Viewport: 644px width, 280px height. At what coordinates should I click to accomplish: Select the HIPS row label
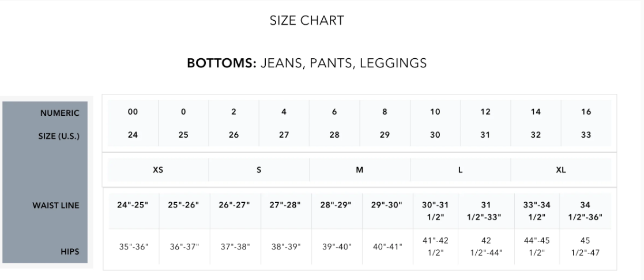70,252
